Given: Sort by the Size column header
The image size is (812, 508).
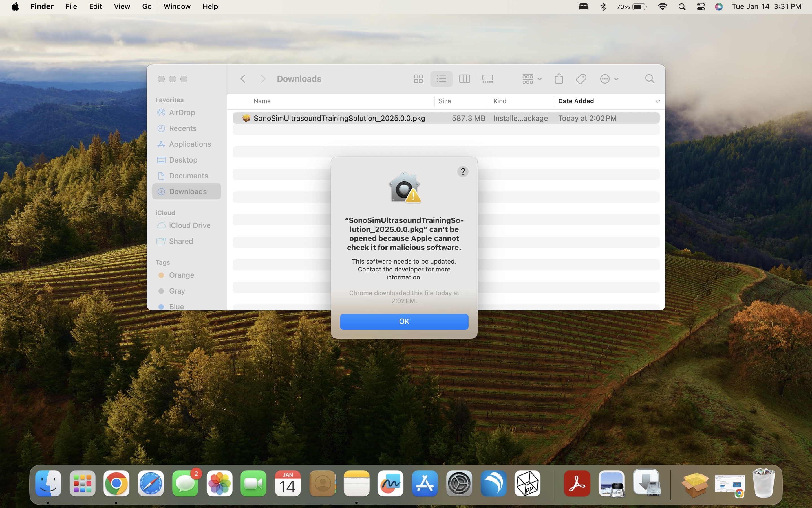Looking at the screenshot, I should [x=445, y=101].
